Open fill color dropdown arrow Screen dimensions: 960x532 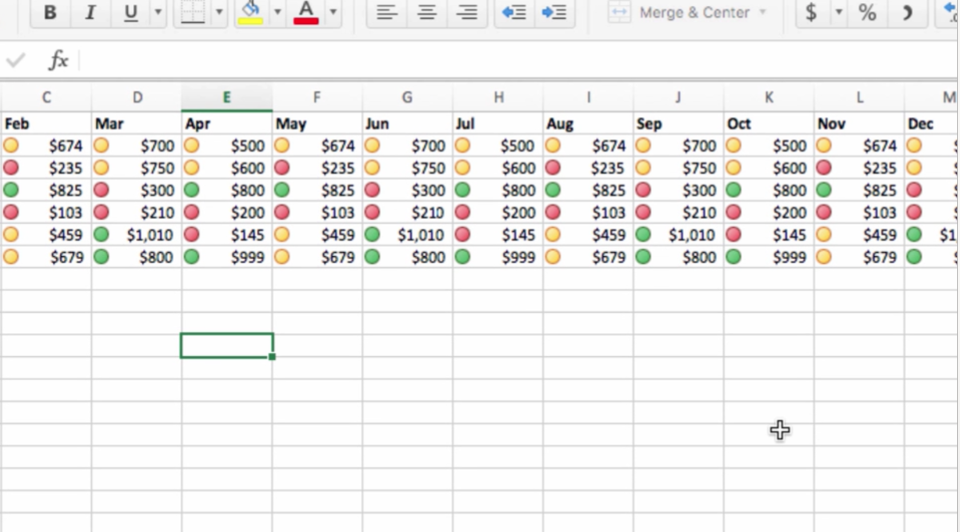click(x=277, y=12)
